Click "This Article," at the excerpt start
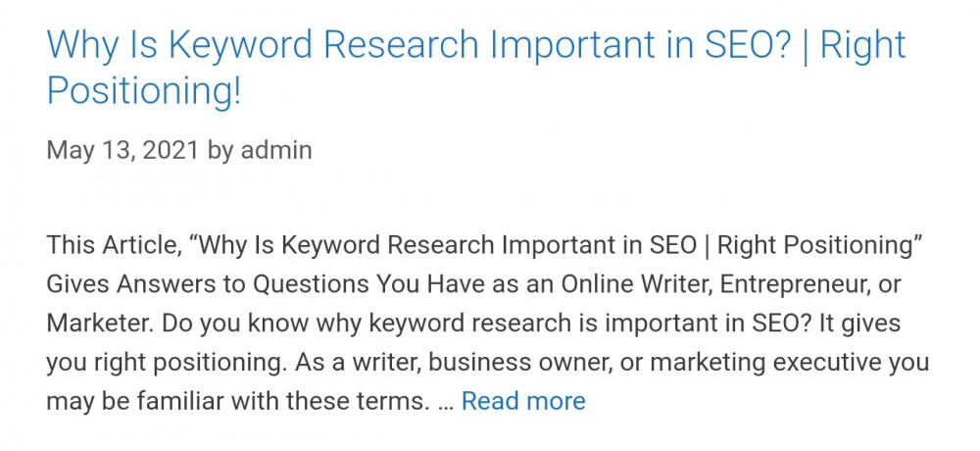The height and width of the screenshot is (451, 980). (x=115, y=246)
